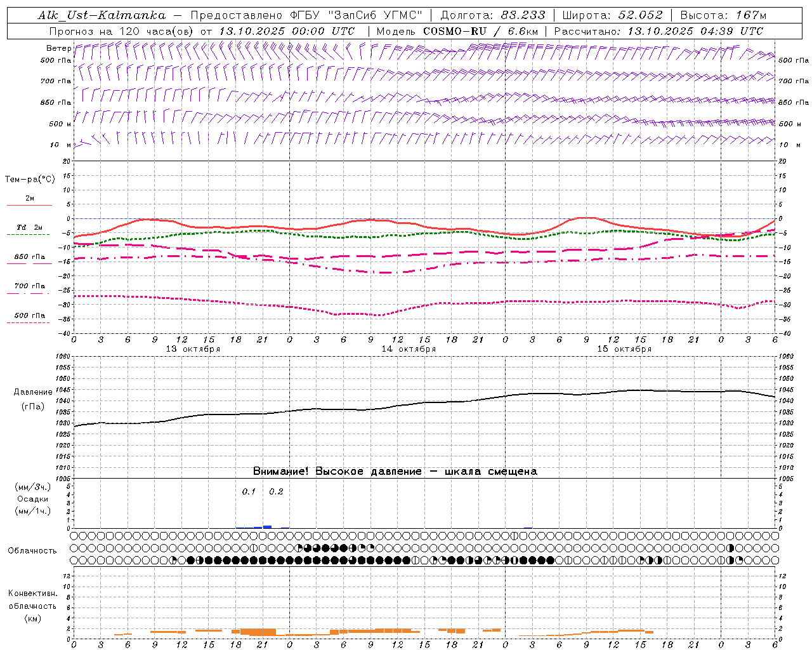Click the Осадки precipitation panel title
This screenshot has width=812, height=650.
pyautogui.click(x=32, y=499)
